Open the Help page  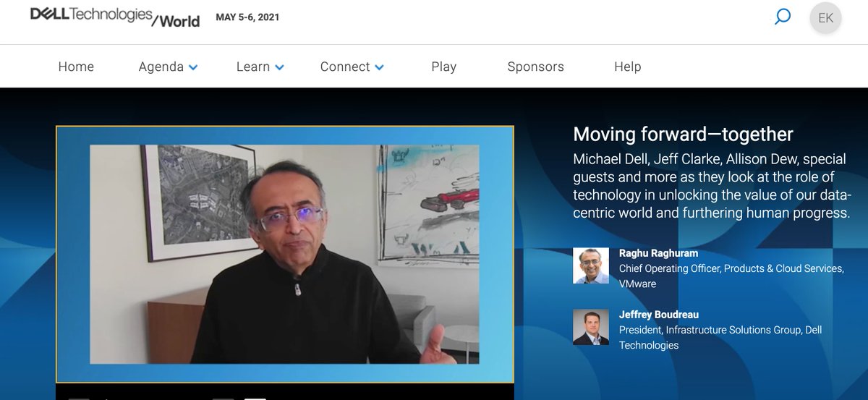(627, 67)
